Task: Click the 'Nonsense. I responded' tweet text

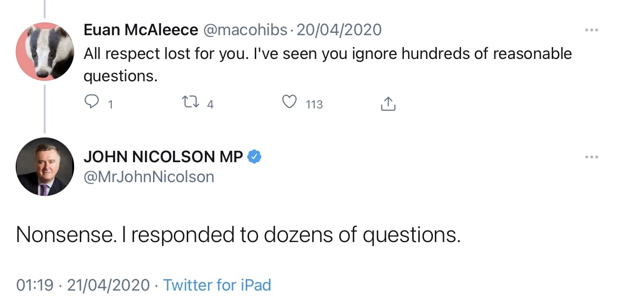Action: click(238, 235)
